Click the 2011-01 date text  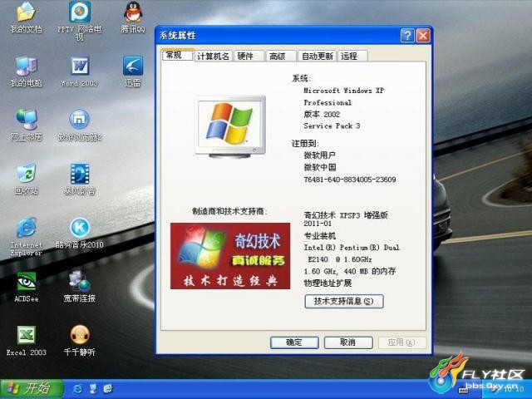coord(318,224)
